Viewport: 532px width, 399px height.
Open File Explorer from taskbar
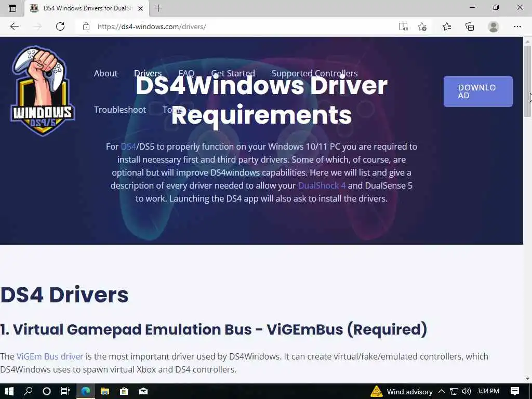(105, 391)
